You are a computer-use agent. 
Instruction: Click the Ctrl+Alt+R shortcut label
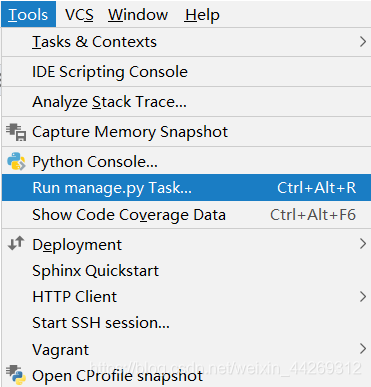pos(316,188)
